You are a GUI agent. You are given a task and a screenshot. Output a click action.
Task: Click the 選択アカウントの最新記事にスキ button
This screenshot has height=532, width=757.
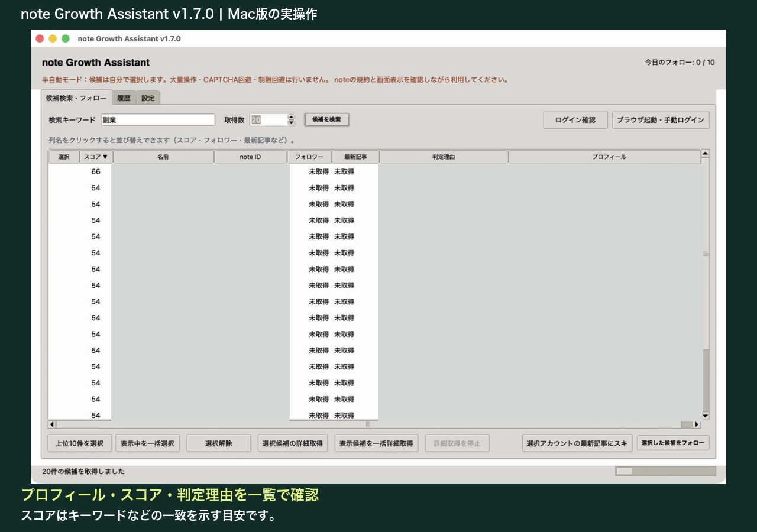point(577,443)
